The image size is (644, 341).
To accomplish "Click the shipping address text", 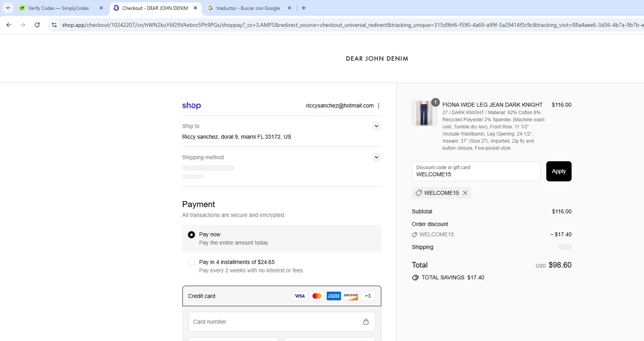I will (237, 137).
